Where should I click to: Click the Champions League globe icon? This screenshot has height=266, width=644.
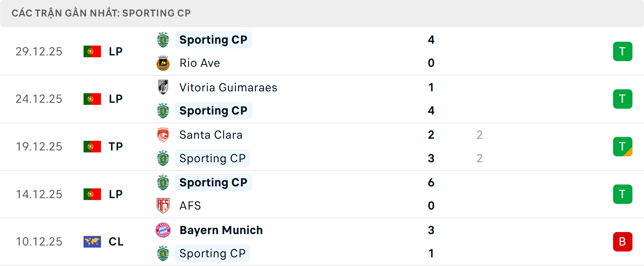pyautogui.click(x=92, y=241)
